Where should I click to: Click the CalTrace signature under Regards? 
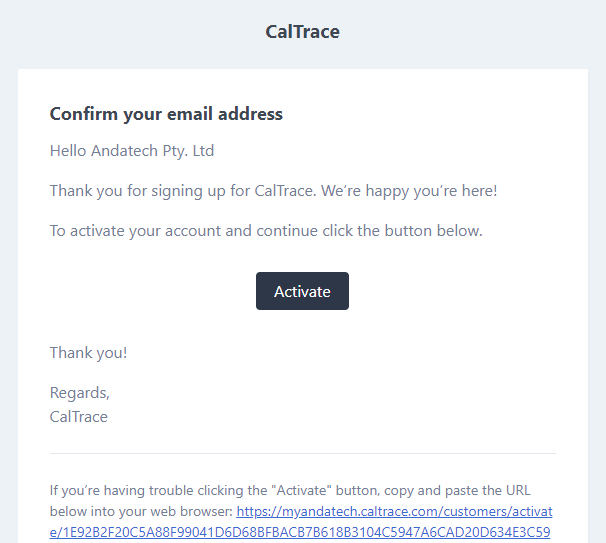[79, 417]
